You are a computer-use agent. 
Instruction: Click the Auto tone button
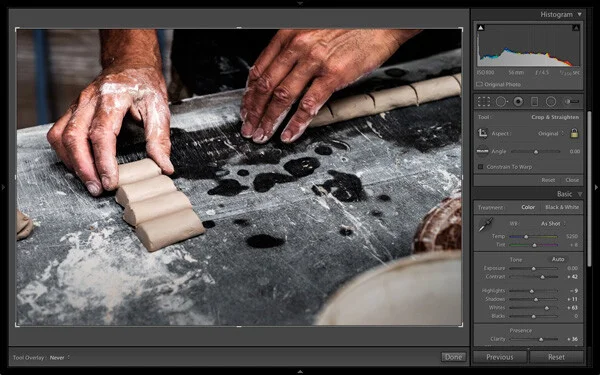[x=558, y=259]
